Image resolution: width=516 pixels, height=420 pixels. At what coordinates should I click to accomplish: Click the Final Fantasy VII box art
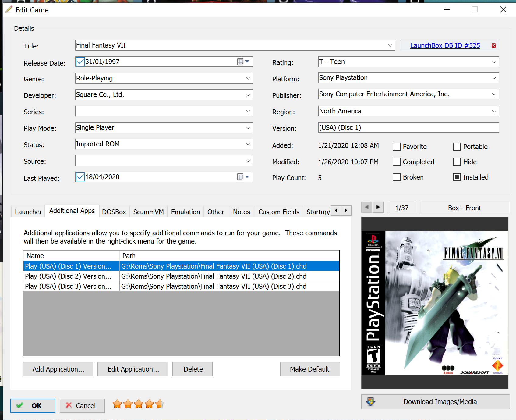(x=435, y=303)
